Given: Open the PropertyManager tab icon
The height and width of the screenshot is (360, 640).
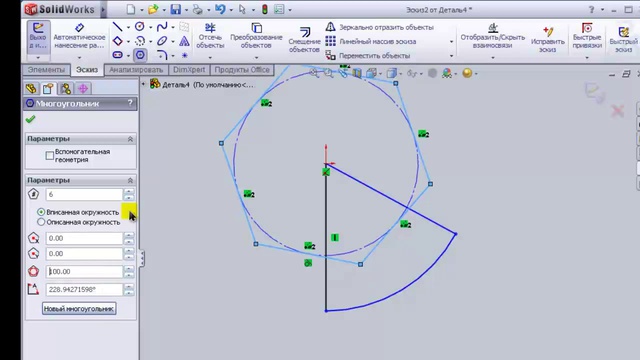Looking at the screenshot, I should [48, 88].
